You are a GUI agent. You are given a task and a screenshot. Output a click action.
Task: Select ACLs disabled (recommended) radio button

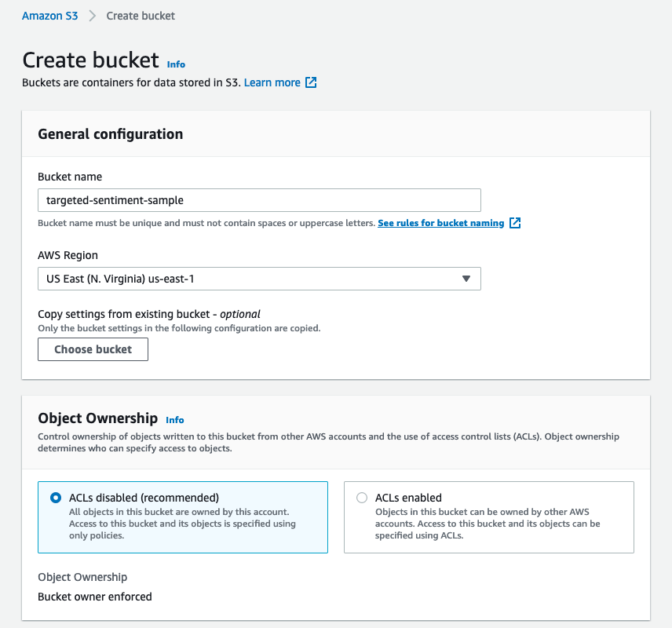coord(55,498)
